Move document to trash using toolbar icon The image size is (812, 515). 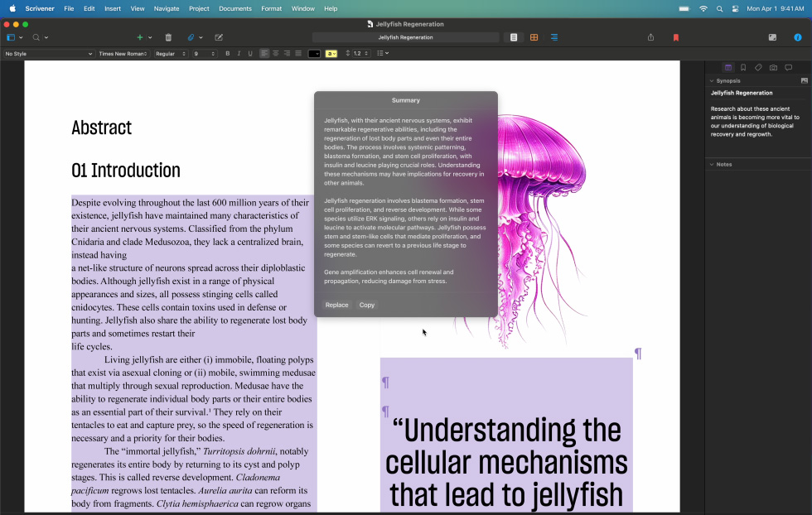tap(168, 37)
